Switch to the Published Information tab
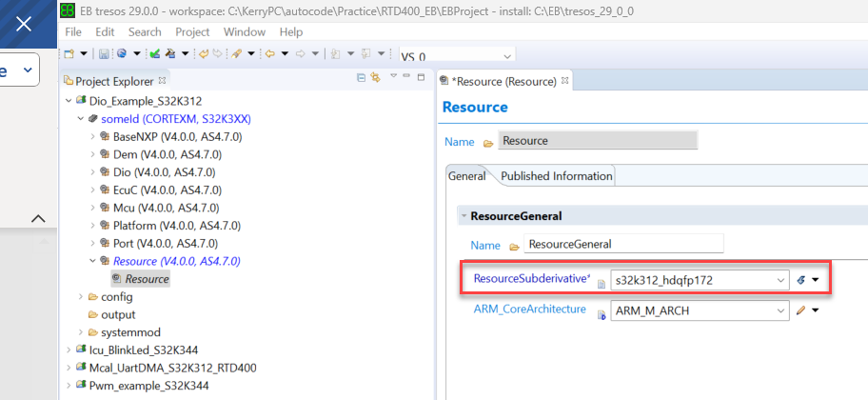The width and height of the screenshot is (868, 400). pos(557,176)
